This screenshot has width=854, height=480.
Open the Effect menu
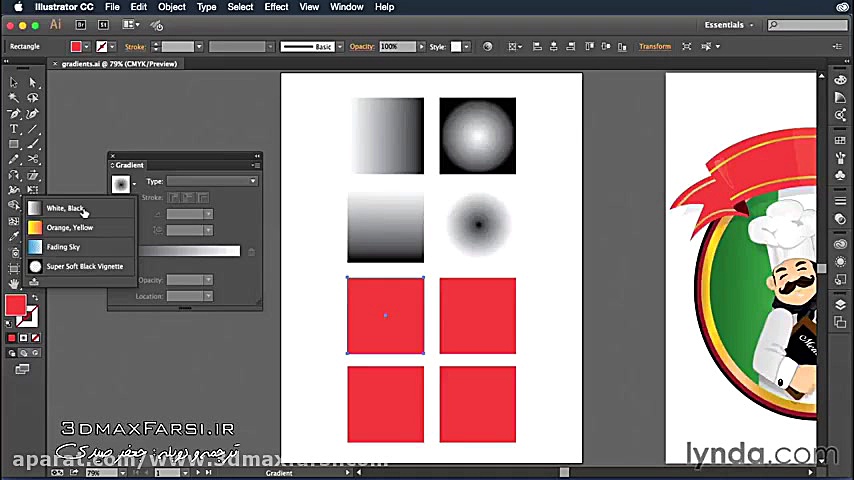(276, 7)
